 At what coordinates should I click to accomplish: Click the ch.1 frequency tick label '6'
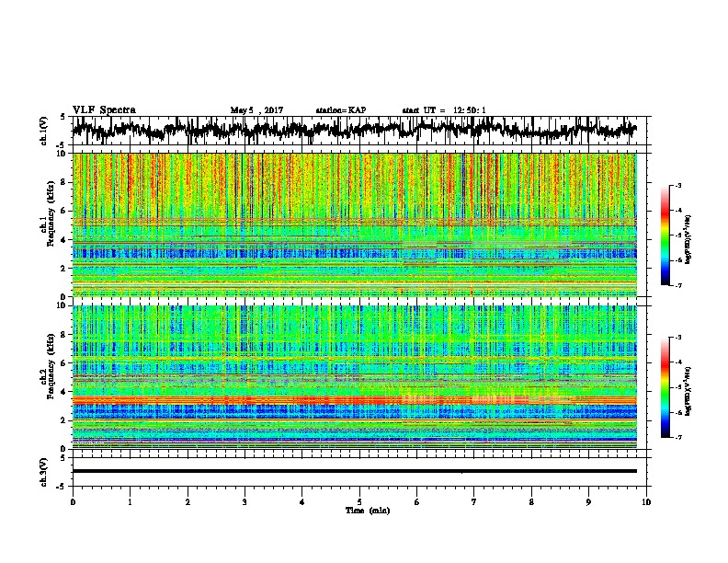pyautogui.click(x=63, y=211)
